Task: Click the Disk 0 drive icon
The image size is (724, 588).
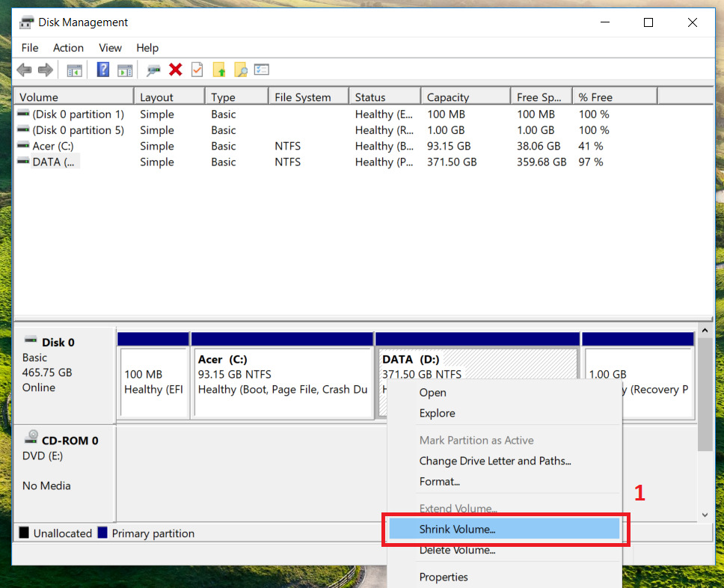Action: click(31, 340)
